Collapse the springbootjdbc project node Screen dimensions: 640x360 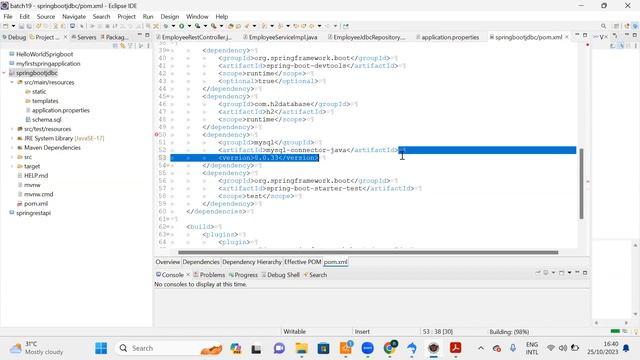click(x=4, y=73)
